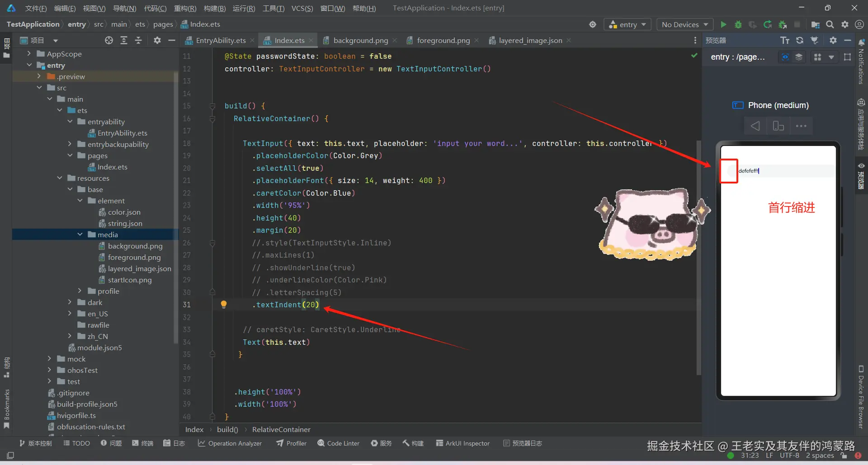Rotate the preview device orientation

778,126
